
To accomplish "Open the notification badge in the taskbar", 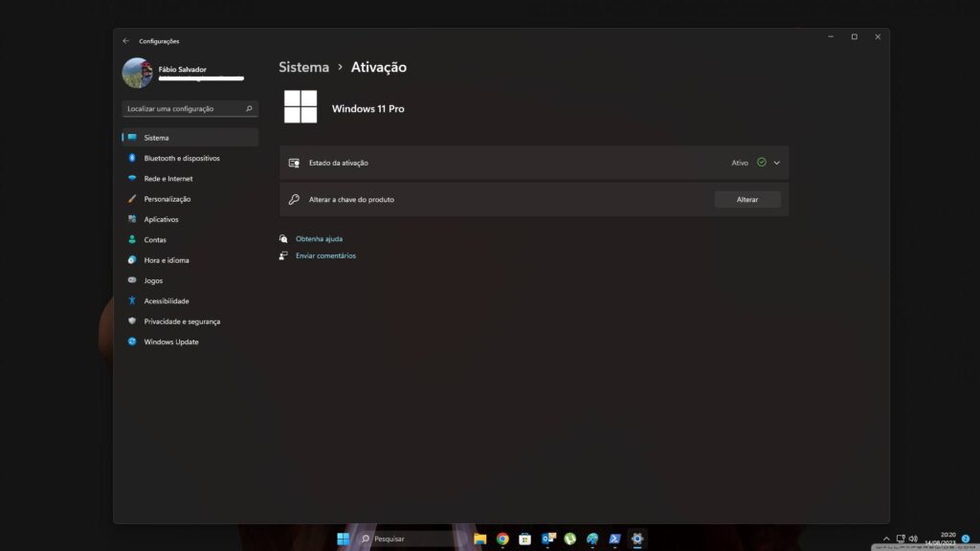I will (966, 539).
